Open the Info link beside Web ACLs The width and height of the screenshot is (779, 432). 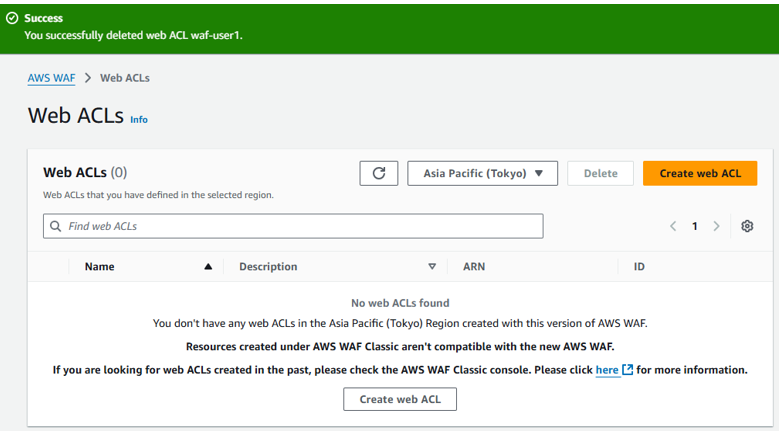(139, 120)
